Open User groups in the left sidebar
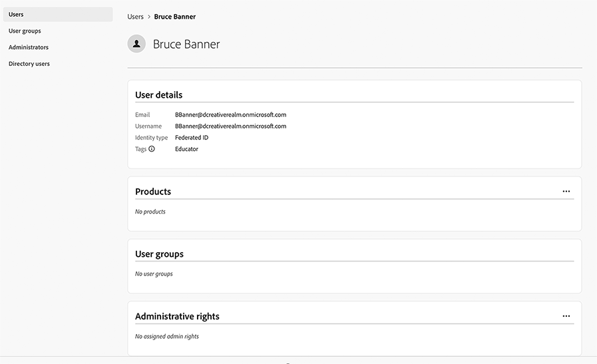597x364 pixels. click(25, 31)
